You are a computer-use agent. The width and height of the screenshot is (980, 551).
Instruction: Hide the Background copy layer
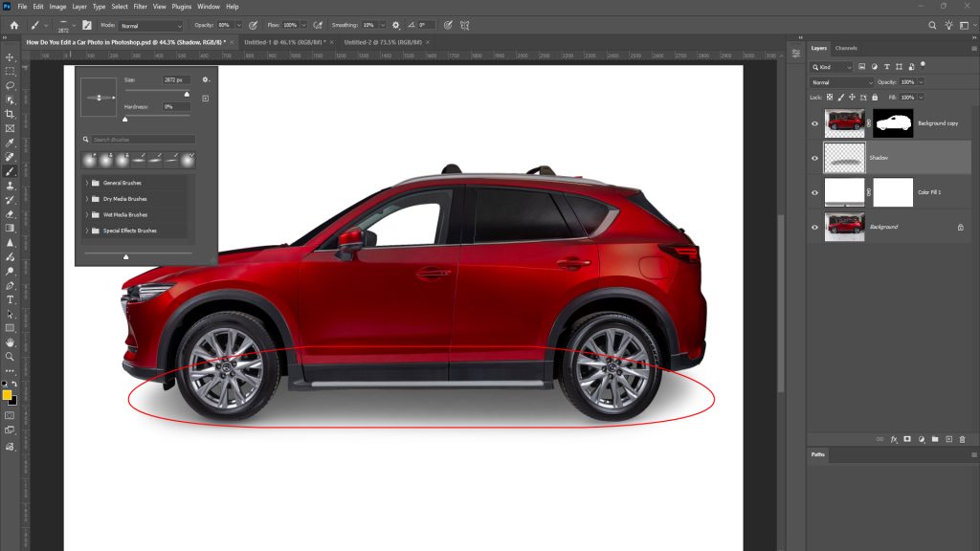coord(814,123)
